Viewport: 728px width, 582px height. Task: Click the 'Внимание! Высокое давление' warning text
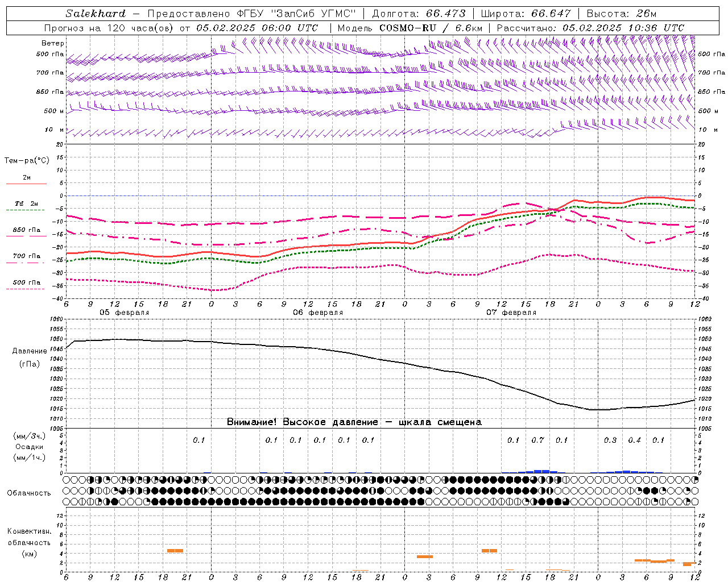[303, 422]
